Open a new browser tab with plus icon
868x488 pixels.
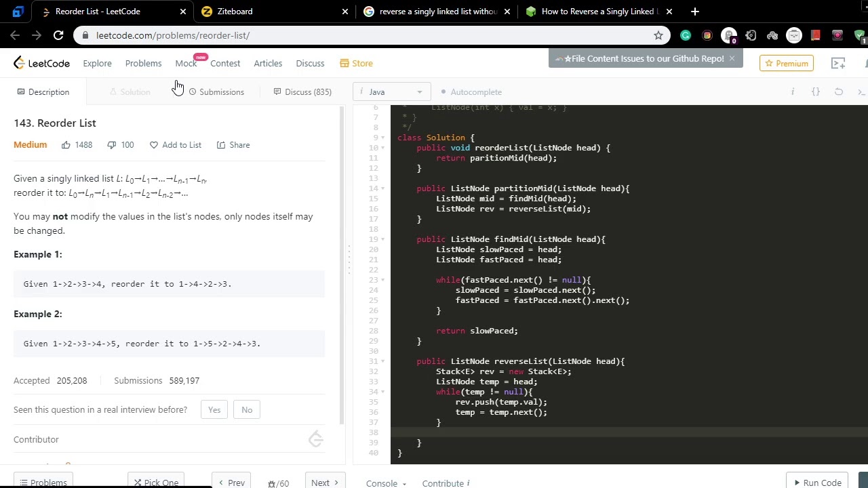pos(694,12)
